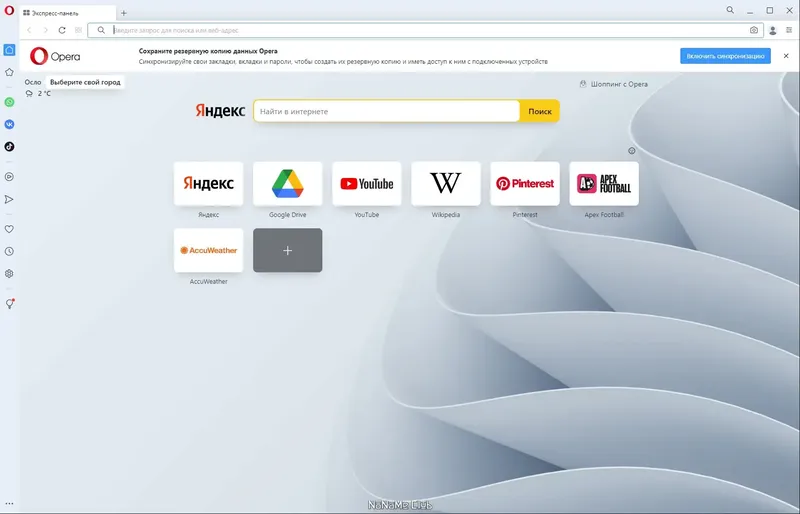Click the Яндекс logo beside search box
This screenshot has height=514, width=800.
220,111
